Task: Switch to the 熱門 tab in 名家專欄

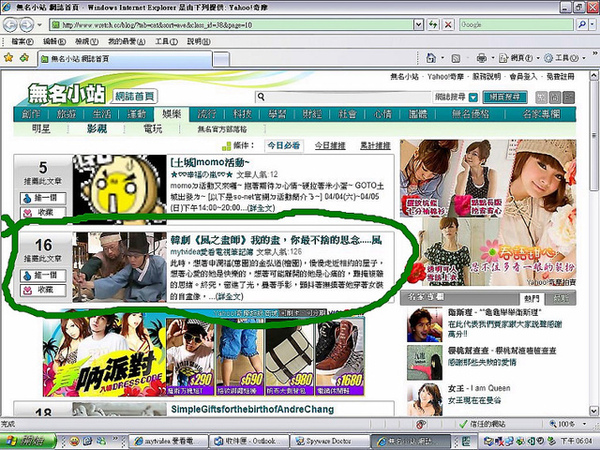Action: pos(532,298)
